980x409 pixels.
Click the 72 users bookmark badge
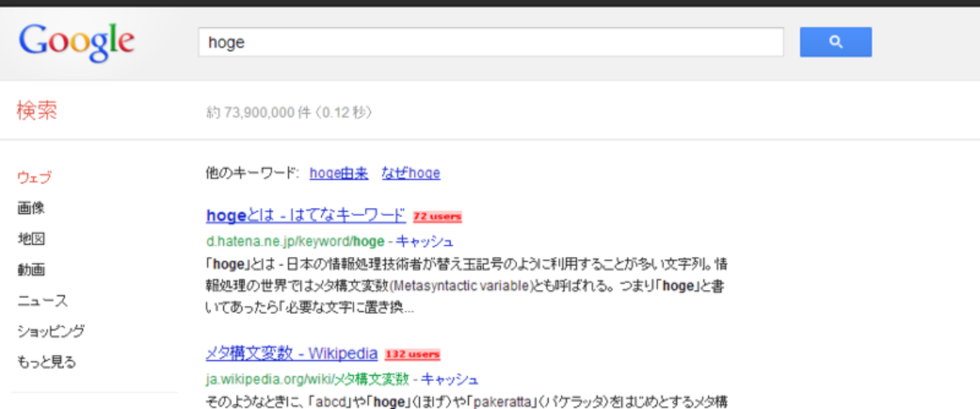click(437, 217)
